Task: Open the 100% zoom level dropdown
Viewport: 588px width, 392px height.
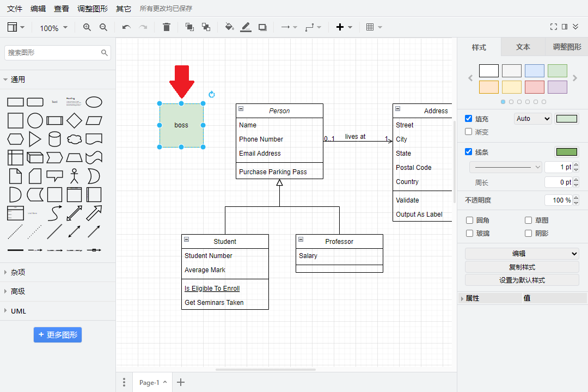Action: 53,28
